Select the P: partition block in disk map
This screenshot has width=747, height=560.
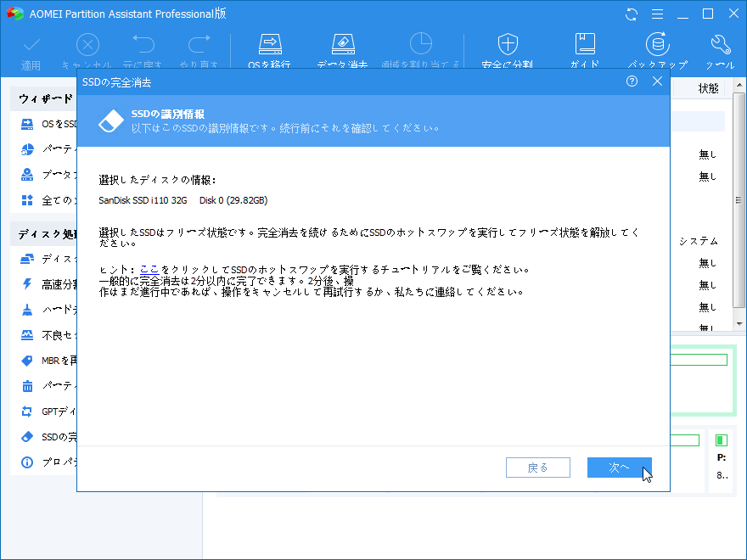coord(722,460)
